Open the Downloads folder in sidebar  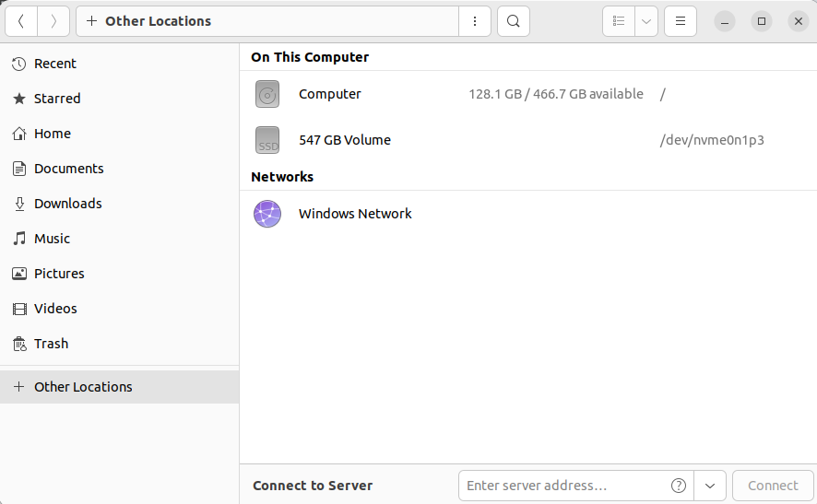[x=67, y=204]
